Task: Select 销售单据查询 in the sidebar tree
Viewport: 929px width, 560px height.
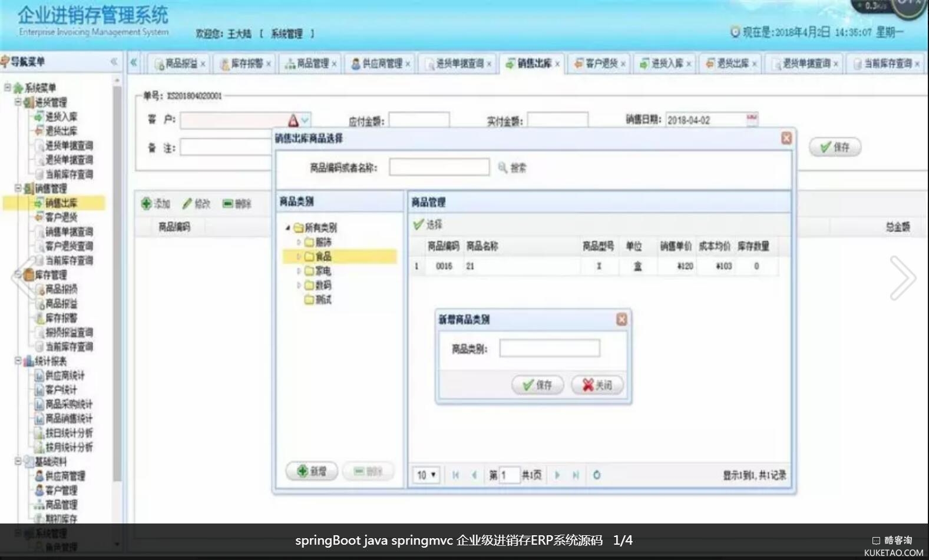Action: click(x=69, y=231)
